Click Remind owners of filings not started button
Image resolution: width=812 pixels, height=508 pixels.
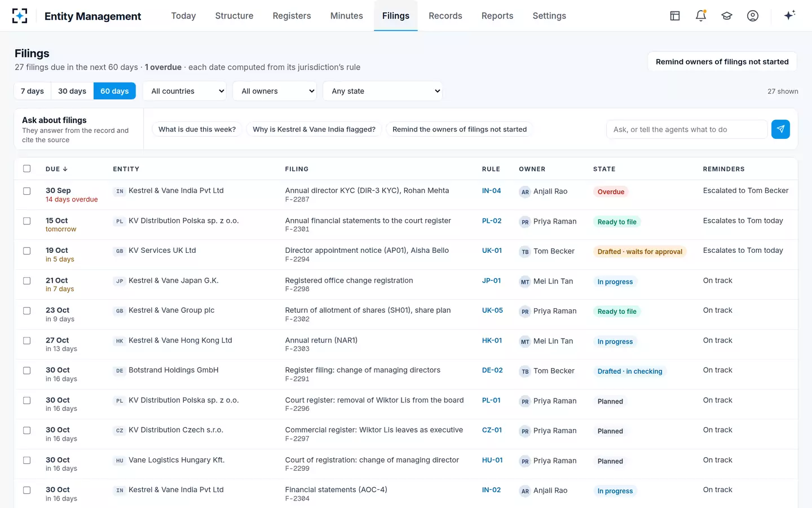point(722,62)
